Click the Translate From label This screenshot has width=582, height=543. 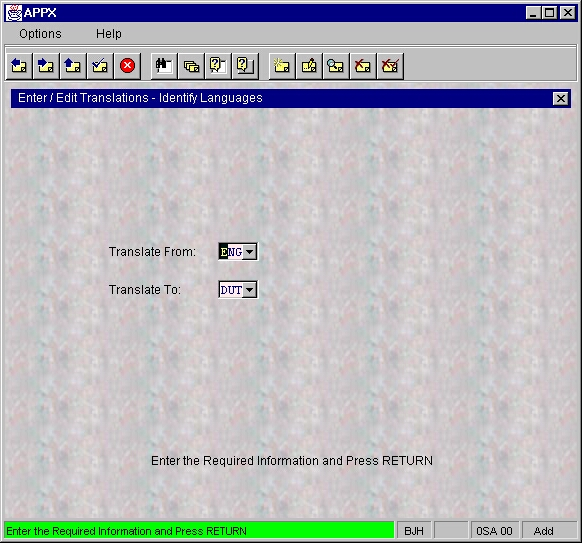point(152,252)
